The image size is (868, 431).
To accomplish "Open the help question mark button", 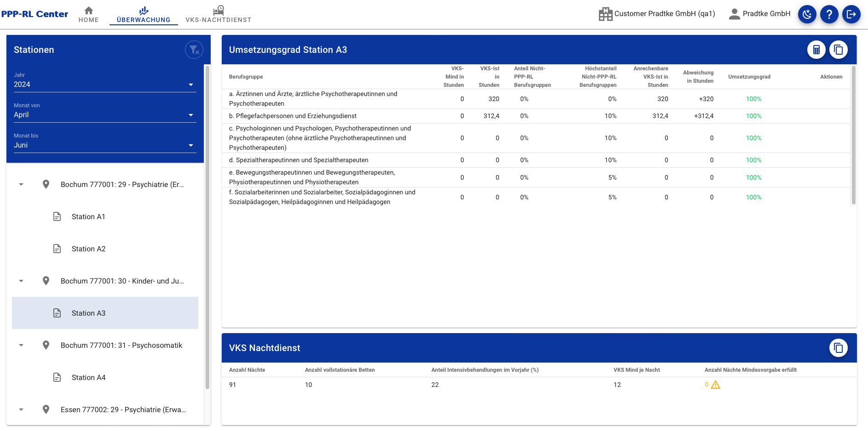I will [829, 14].
